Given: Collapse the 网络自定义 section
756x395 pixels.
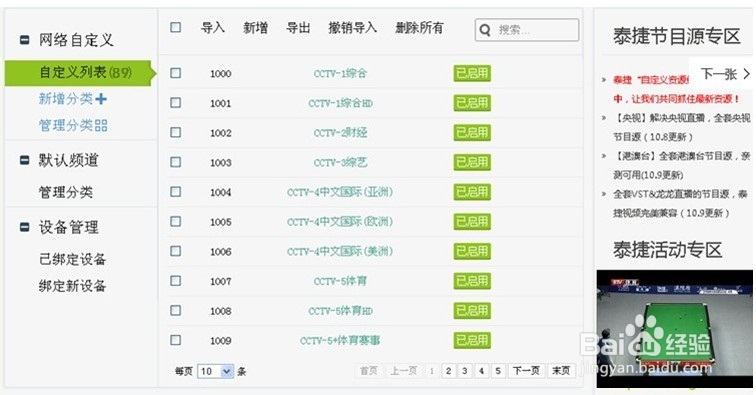Looking at the screenshot, I should point(25,40).
